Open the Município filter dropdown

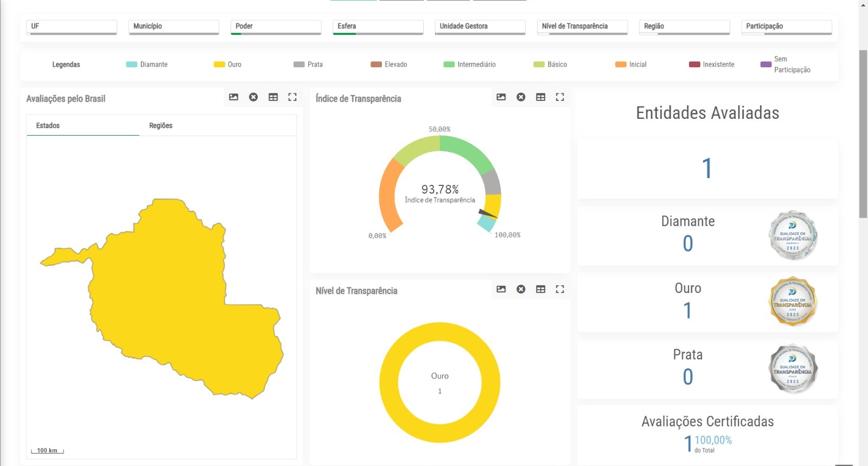(174, 27)
